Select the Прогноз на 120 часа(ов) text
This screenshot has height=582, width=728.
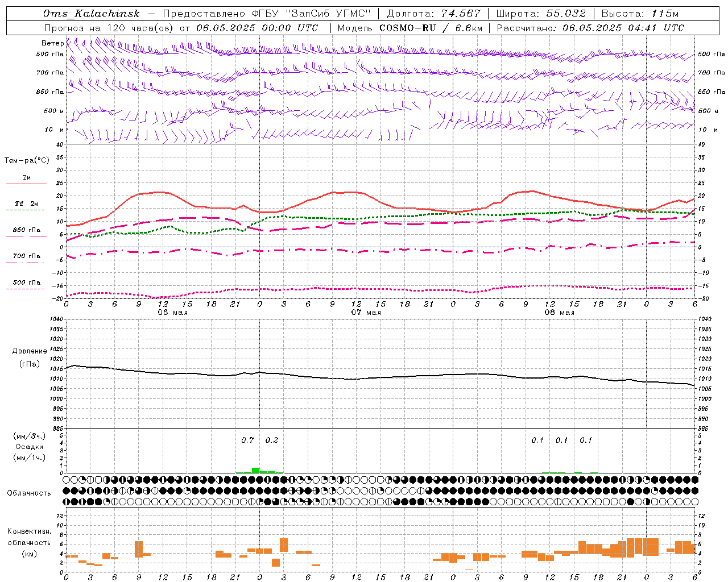(x=109, y=28)
